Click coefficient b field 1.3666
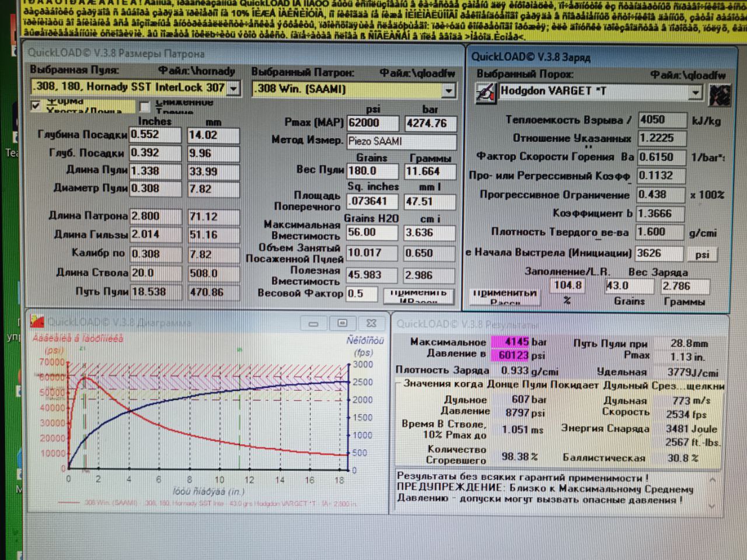747x560 pixels. click(x=660, y=213)
